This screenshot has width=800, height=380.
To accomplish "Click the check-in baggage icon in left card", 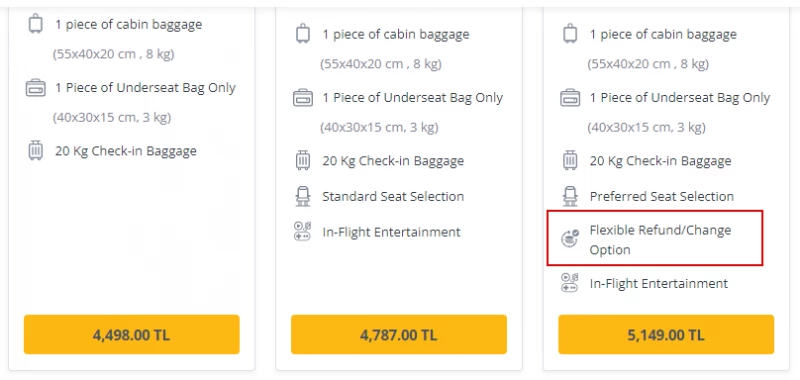I will click(35, 151).
